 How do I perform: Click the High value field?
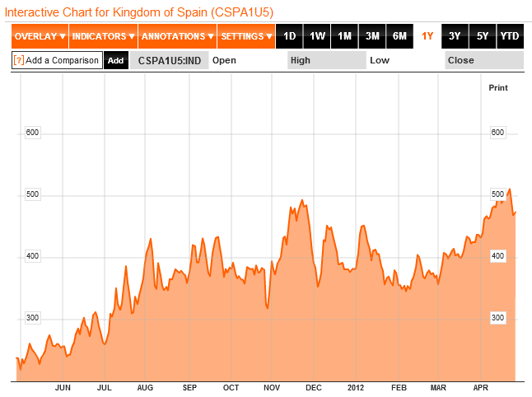(326, 60)
